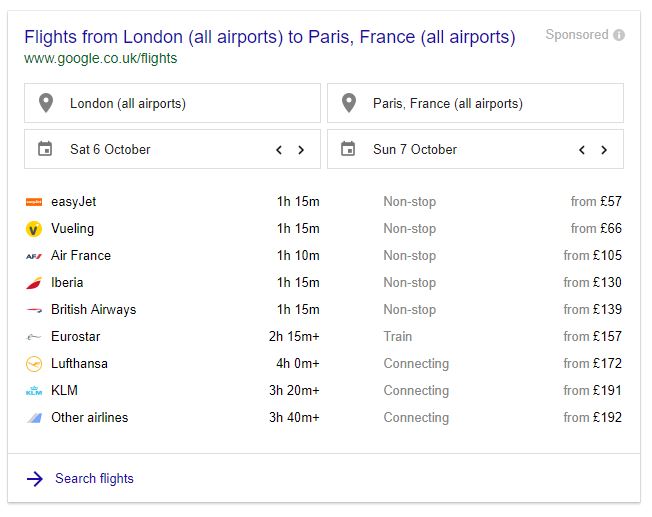Click the Lufthansa airline logo

point(34,364)
